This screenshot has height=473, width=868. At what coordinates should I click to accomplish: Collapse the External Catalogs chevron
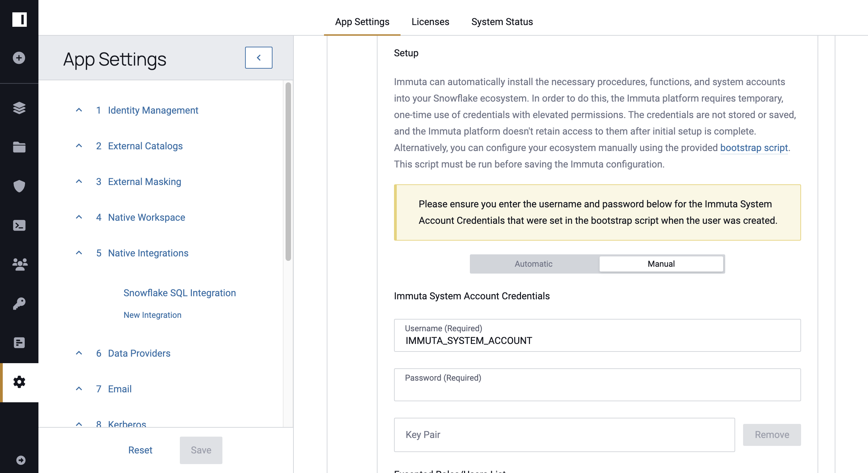click(79, 146)
